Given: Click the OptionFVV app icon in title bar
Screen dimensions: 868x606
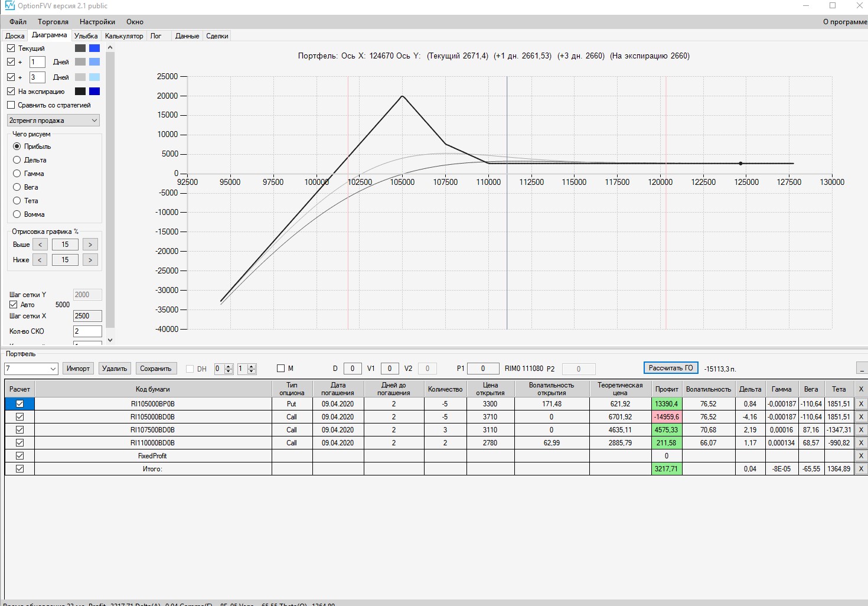Looking at the screenshot, I should coord(9,6).
